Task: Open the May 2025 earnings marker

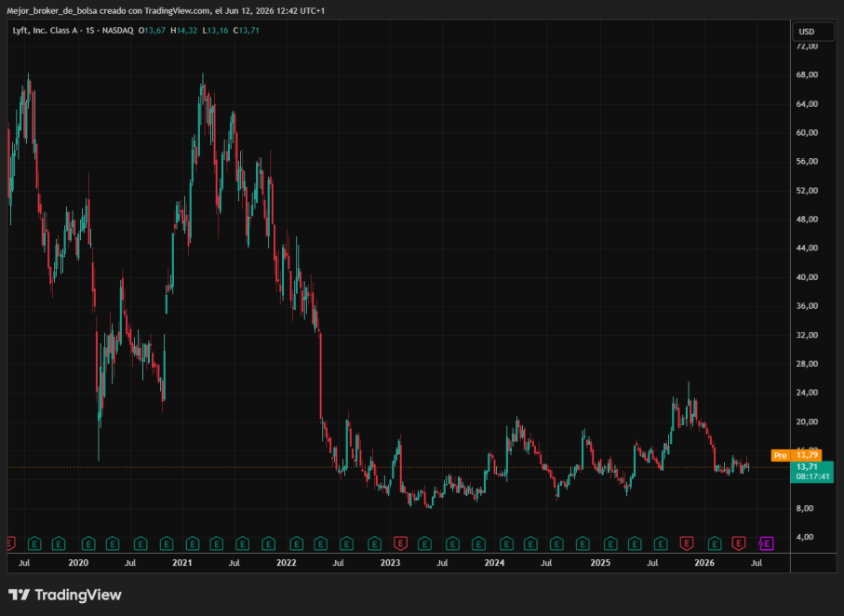Action: click(635, 543)
